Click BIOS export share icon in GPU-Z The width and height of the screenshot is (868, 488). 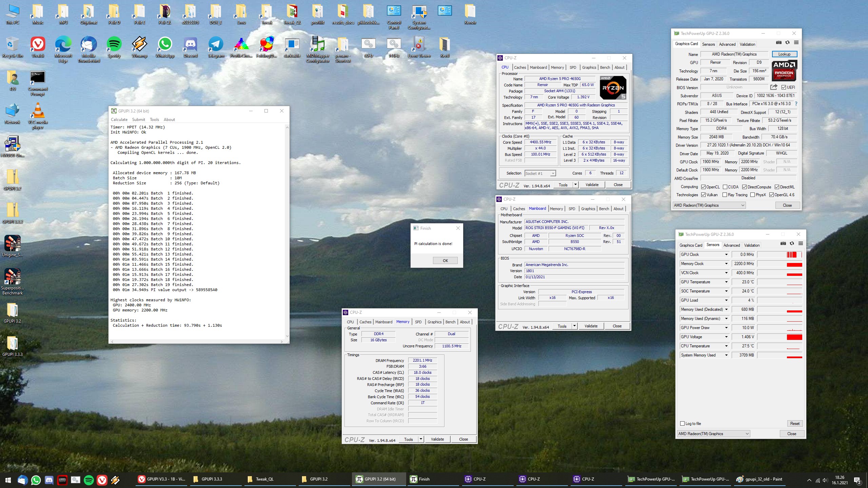coord(774,87)
